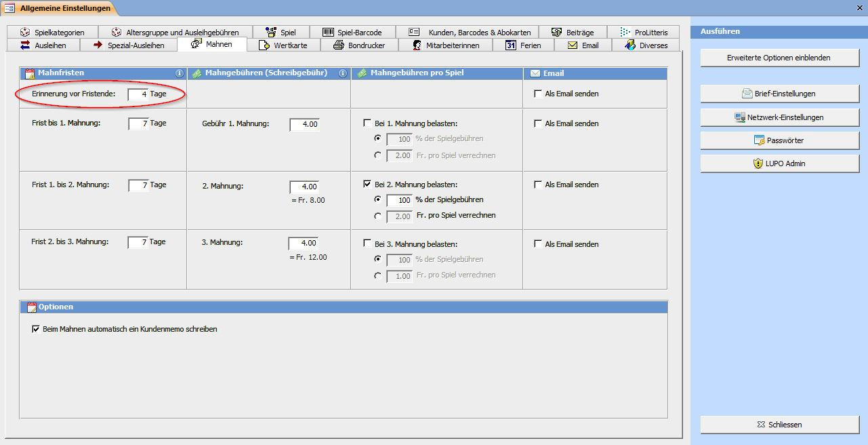Click the Email envelope tab icon

[x=573, y=45]
